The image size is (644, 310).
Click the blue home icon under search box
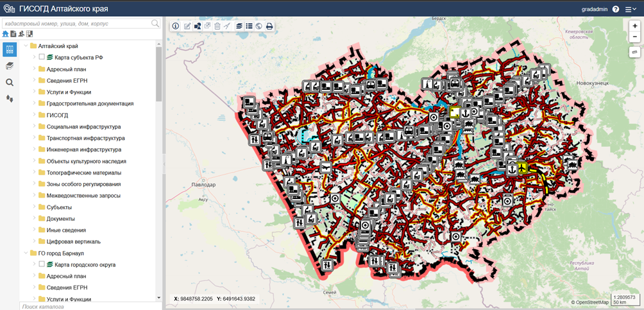click(x=5, y=34)
